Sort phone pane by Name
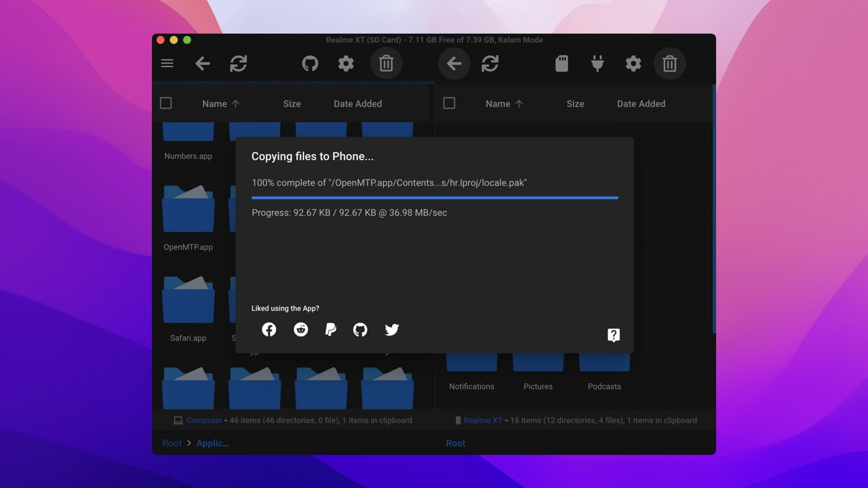The image size is (868, 488). coord(504,104)
